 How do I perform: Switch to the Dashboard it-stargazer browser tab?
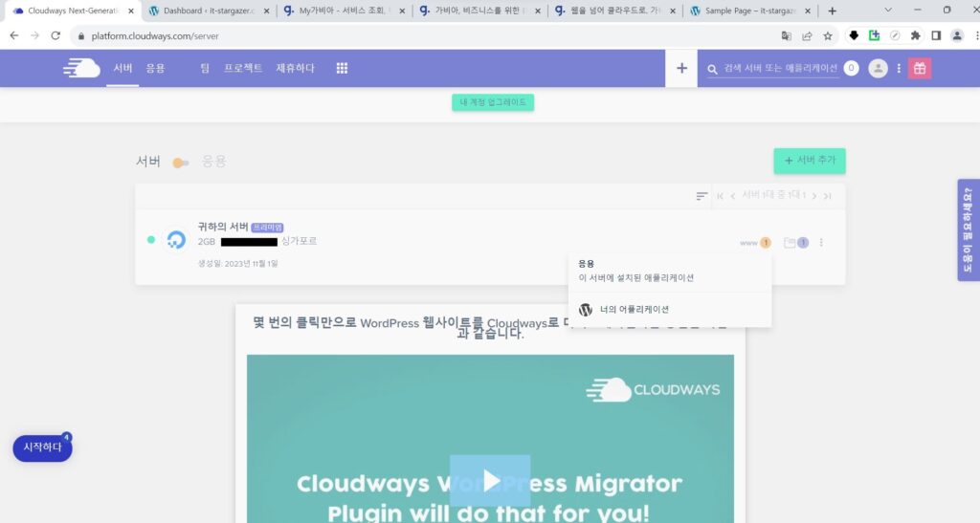(208, 11)
